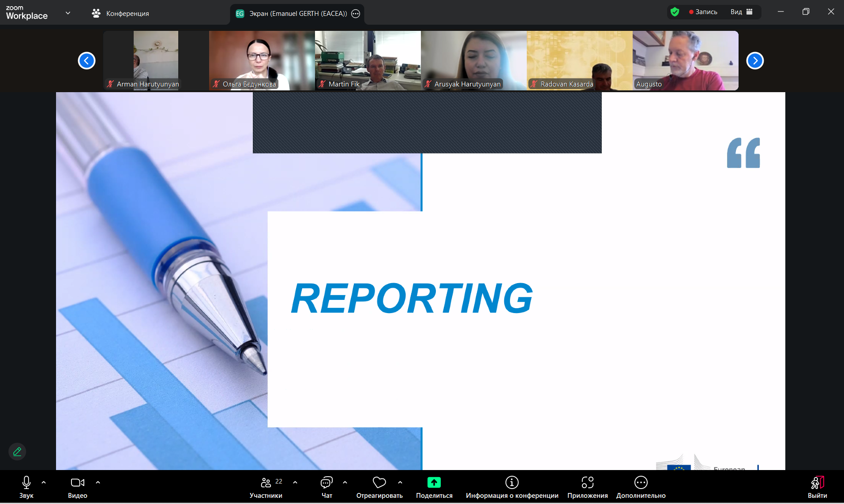The image size is (844, 504).
Task: Click the green annotate pencil icon
Action: pos(17,452)
